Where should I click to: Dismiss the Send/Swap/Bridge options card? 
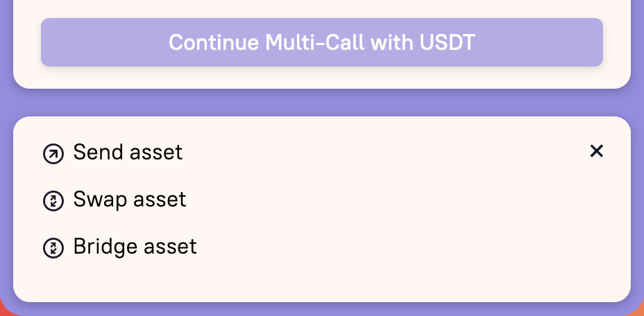[x=596, y=151]
